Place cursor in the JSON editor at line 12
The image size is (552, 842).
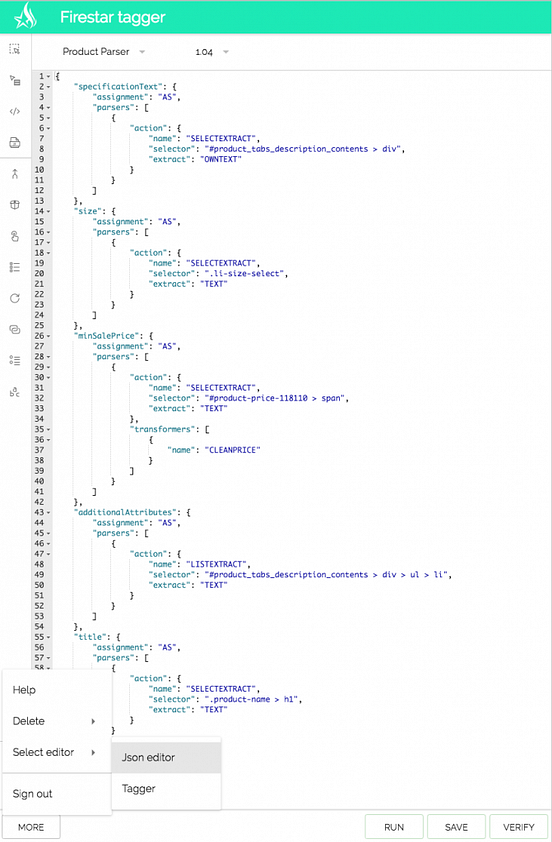(x=302, y=191)
